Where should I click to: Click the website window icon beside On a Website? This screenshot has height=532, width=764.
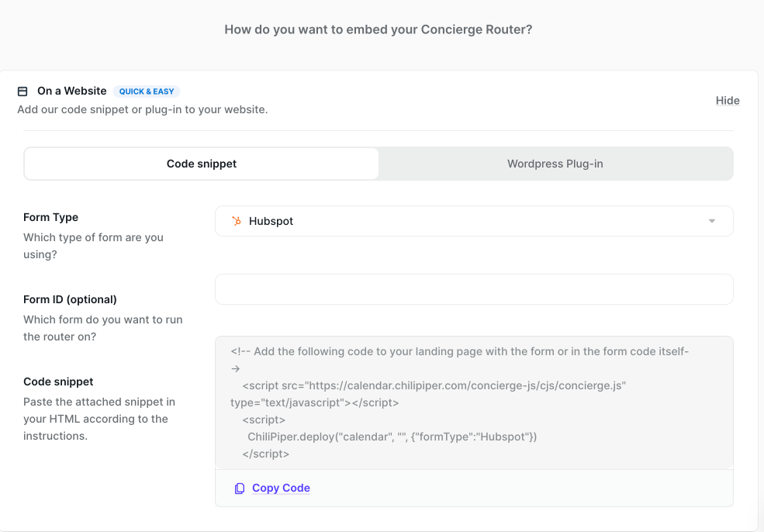[x=22, y=91]
